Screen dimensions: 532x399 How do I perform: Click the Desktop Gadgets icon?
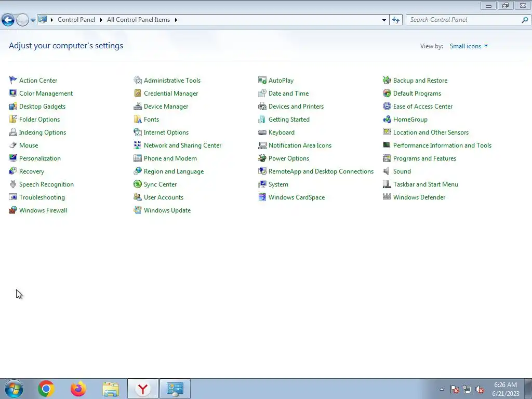click(13, 106)
